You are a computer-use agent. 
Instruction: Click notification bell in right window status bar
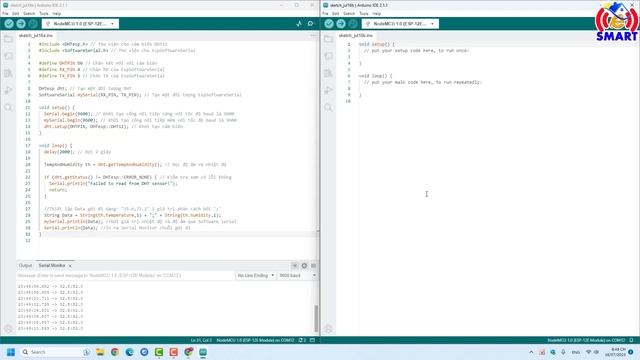(x=631, y=340)
